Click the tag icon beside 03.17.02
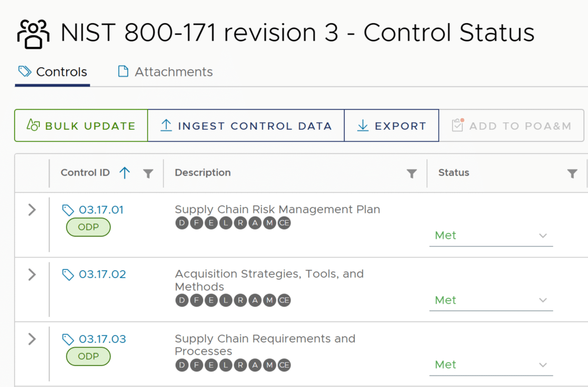This screenshot has width=588, height=387. coord(68,274)
